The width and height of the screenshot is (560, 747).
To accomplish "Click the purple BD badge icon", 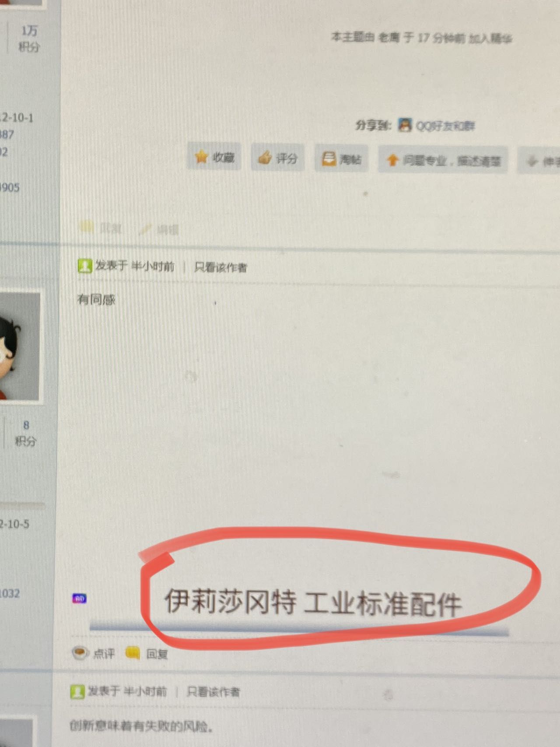I will (x=79, y=599).
